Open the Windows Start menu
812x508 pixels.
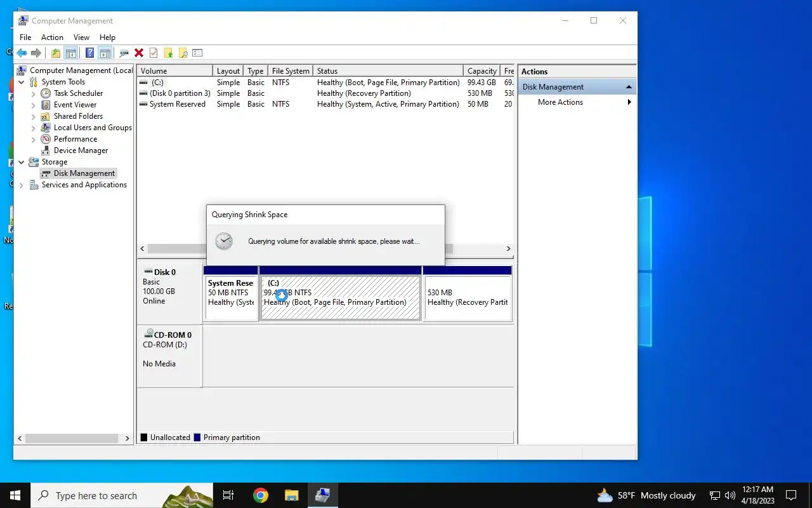pos(15,495)
